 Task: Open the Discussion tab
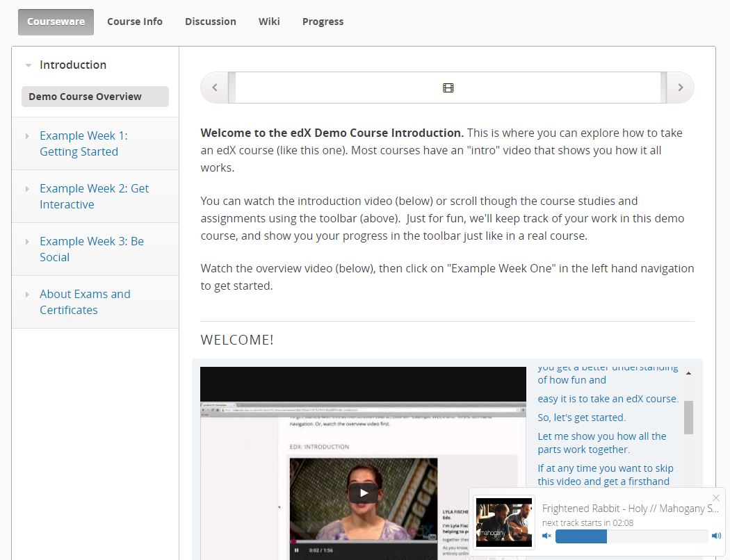210,22
